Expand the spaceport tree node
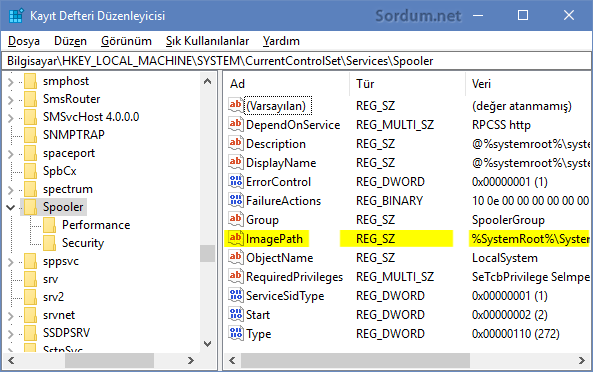The height and width of the screenshot is (372, 593). (11, 154)
